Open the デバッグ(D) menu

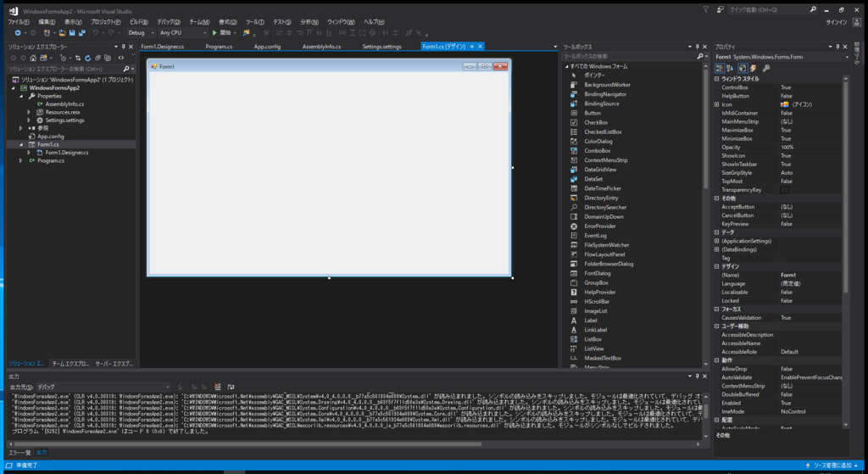169,22
